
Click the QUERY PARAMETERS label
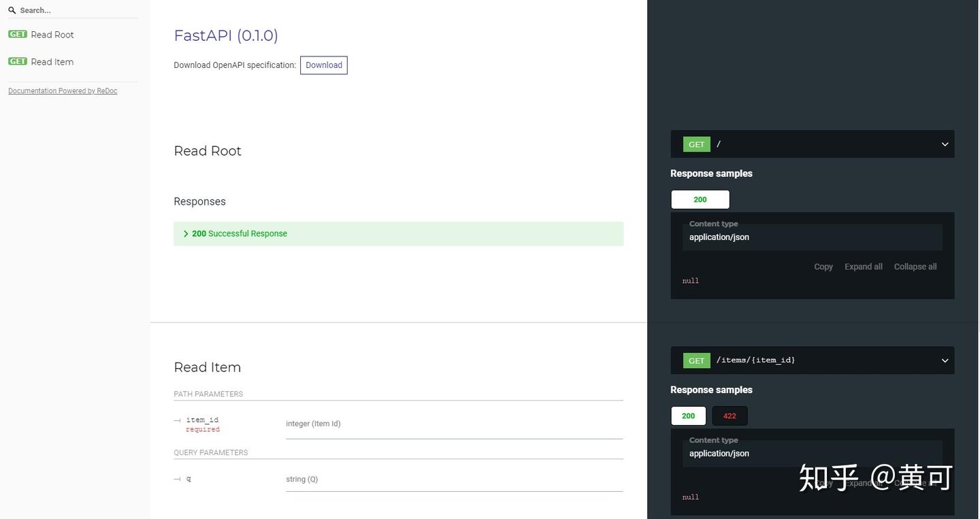[x=211, y=452]
